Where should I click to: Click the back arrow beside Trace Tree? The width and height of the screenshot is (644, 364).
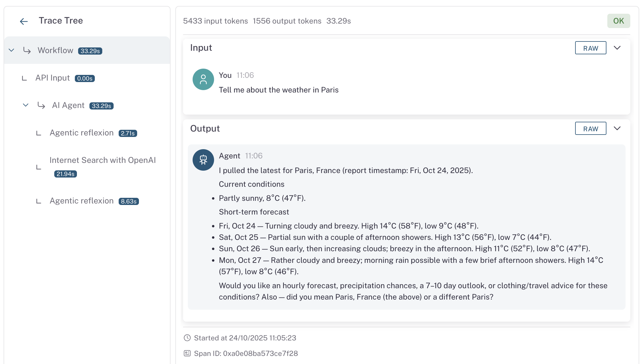coord(24,21)
